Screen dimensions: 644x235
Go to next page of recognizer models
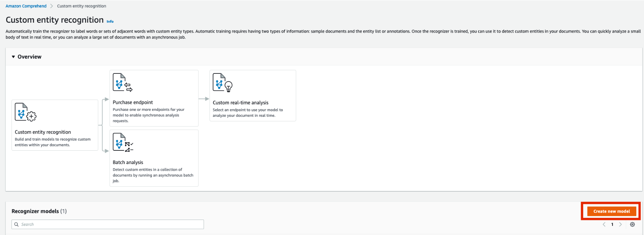pyautogui.click(x=620, y=225)
